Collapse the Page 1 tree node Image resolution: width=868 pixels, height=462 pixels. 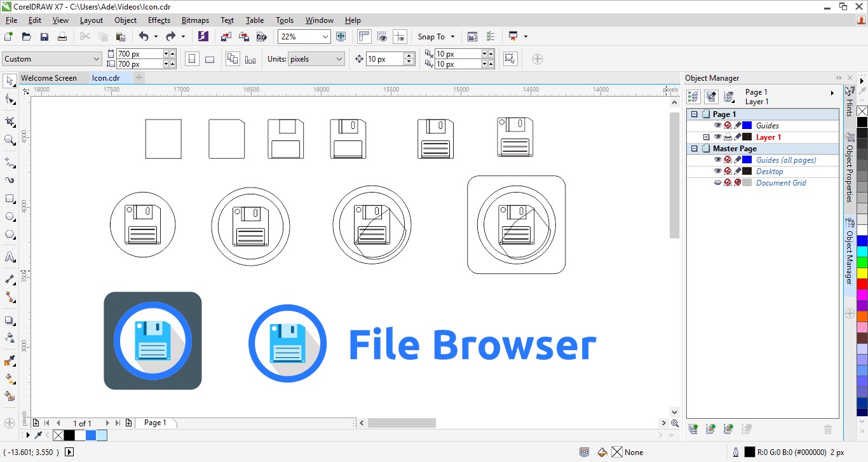[x=695, y=114]
